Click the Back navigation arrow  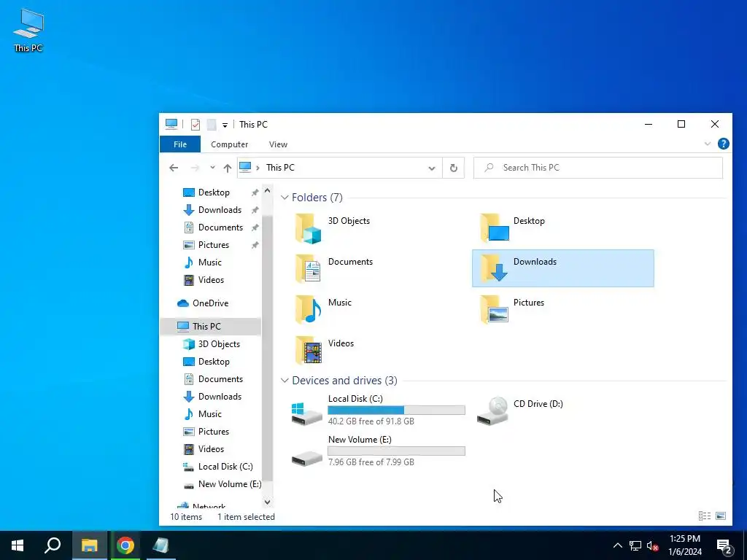pyautogui.click(x=174, y=168)
